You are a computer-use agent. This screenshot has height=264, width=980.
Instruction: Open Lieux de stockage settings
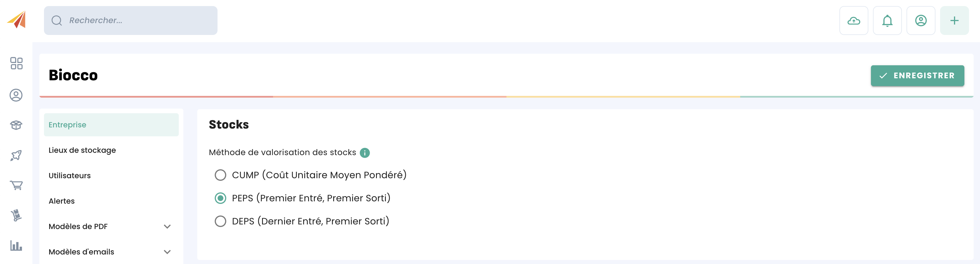click(x=82, y=150)
